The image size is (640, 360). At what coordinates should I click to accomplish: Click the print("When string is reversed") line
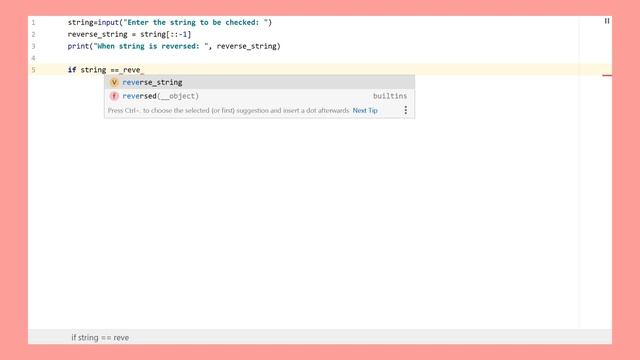[x=174, y=46]
